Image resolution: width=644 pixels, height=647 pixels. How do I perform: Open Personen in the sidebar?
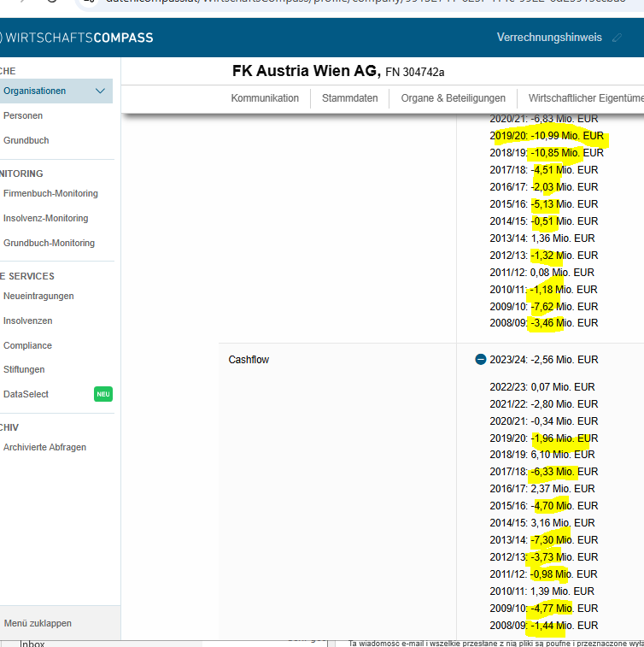pos(23,115)
